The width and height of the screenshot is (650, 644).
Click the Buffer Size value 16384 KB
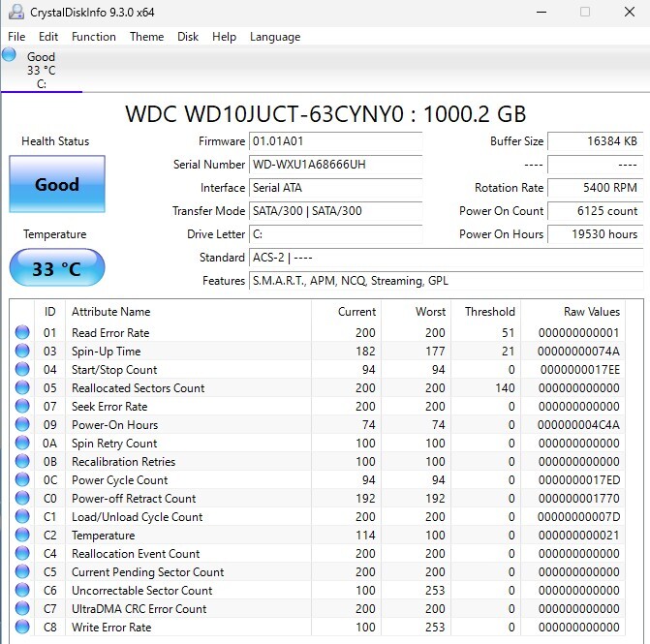click(x=596, y=141)
